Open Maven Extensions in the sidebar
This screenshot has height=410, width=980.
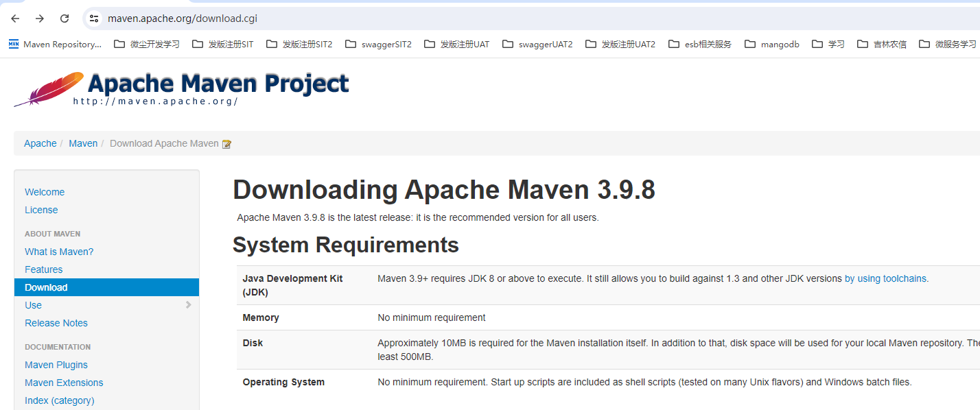(64, 383)
